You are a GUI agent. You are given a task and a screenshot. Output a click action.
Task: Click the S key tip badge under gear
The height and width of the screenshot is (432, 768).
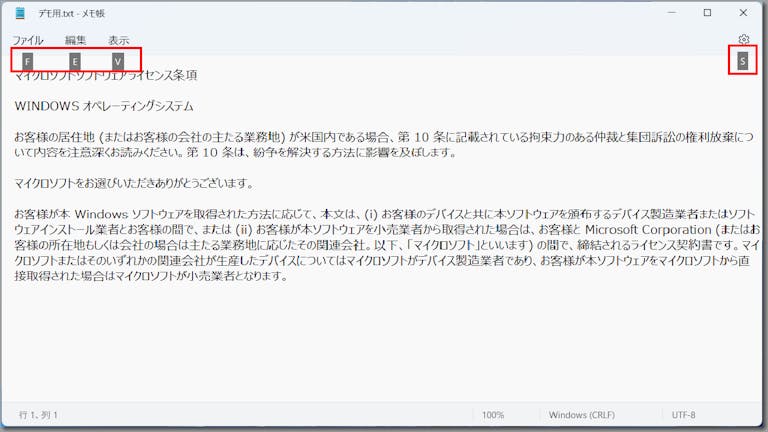point(743,61)
